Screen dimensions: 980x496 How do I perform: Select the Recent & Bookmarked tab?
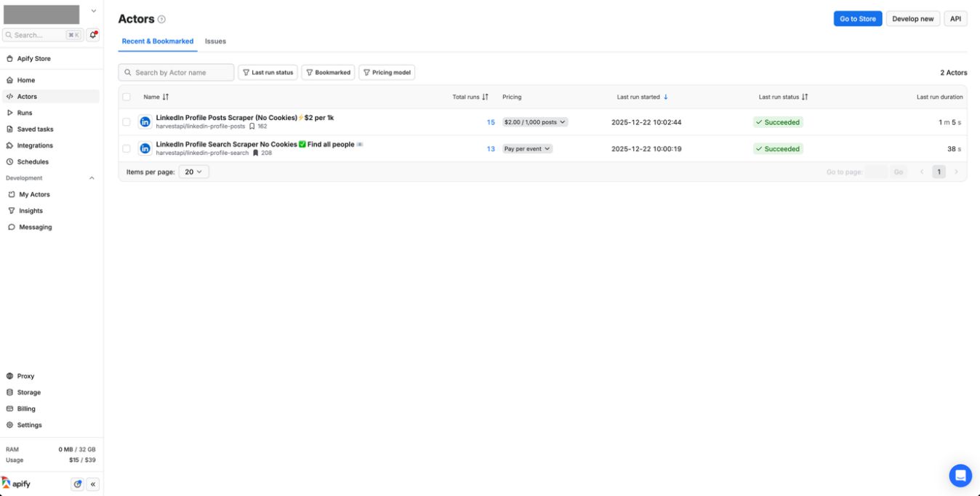(x=157, y=41)
